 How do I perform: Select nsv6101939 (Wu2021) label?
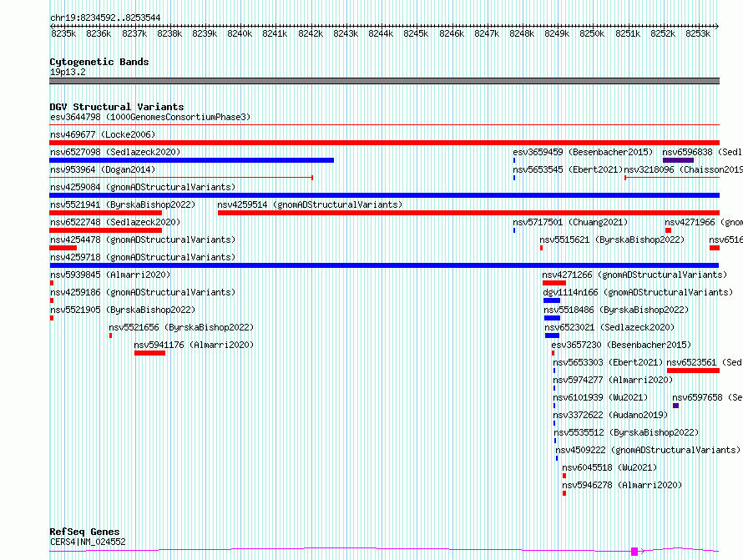(x=600, y=397)
